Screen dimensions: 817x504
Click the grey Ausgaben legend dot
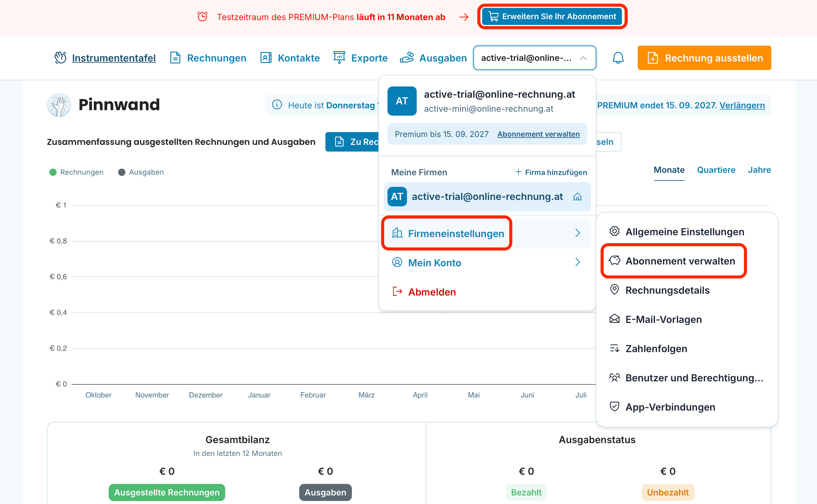point(122,172)
